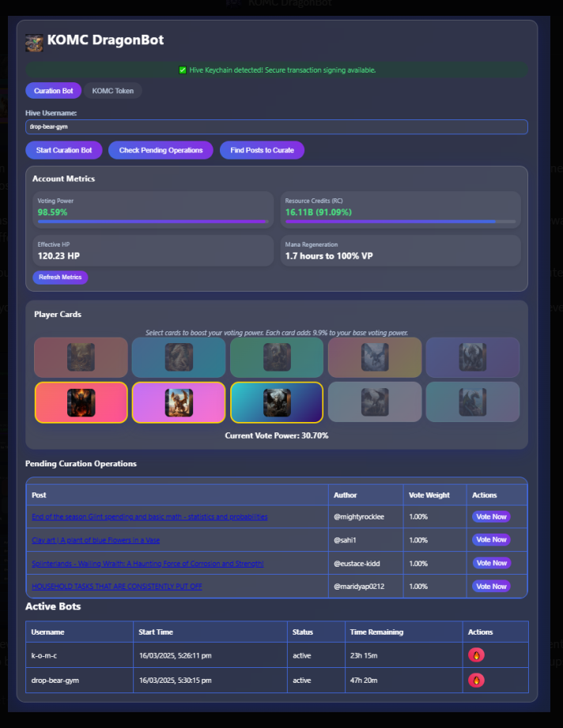
Task: Click the 1.00% vote weight in @sahi1 row
Action: click(418, 540)
